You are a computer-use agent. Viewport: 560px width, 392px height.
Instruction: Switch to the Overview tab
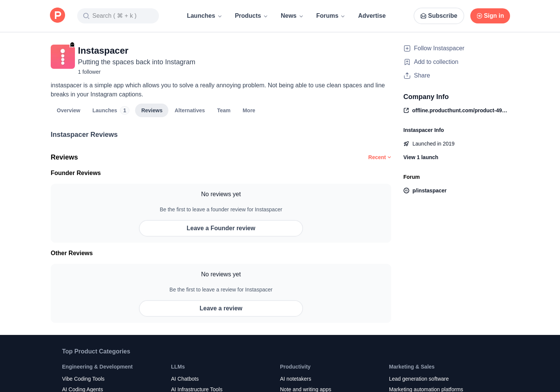[68, 110]
